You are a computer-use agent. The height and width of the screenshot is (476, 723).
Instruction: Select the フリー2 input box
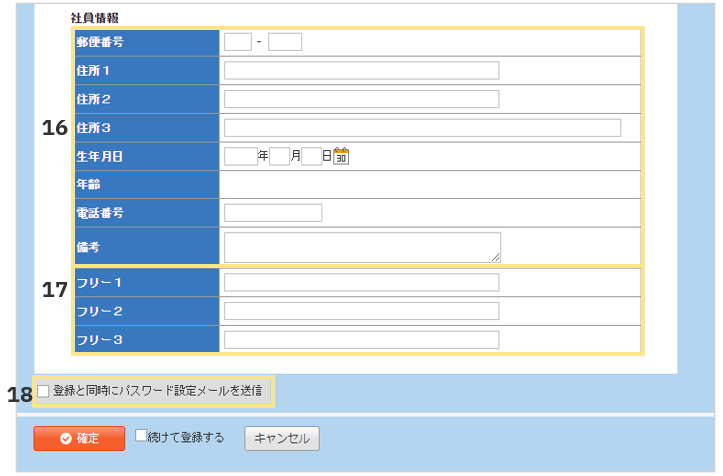361,311
